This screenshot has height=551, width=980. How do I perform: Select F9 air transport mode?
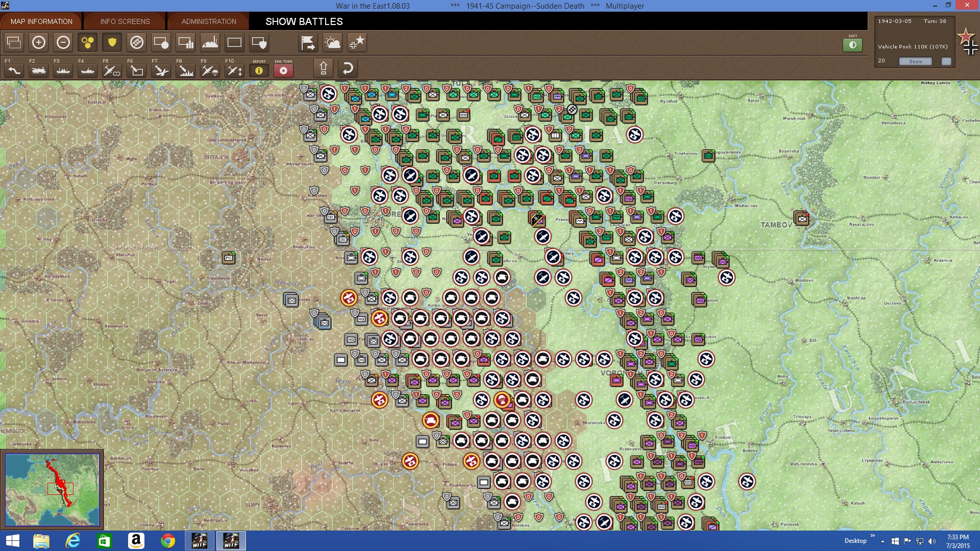pos(210,70)
